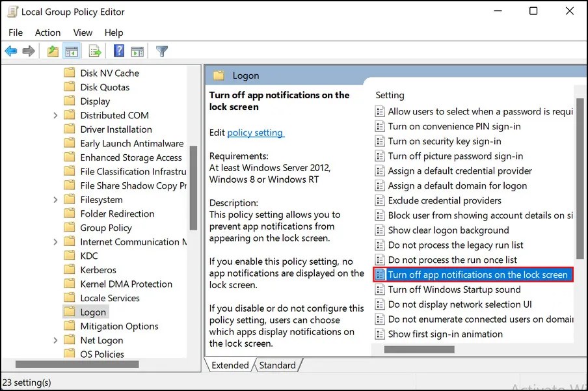Image resolution: width=588 pixels, height=391 pixels.
Task: Open the policy setting edit link
Action: 256,133
